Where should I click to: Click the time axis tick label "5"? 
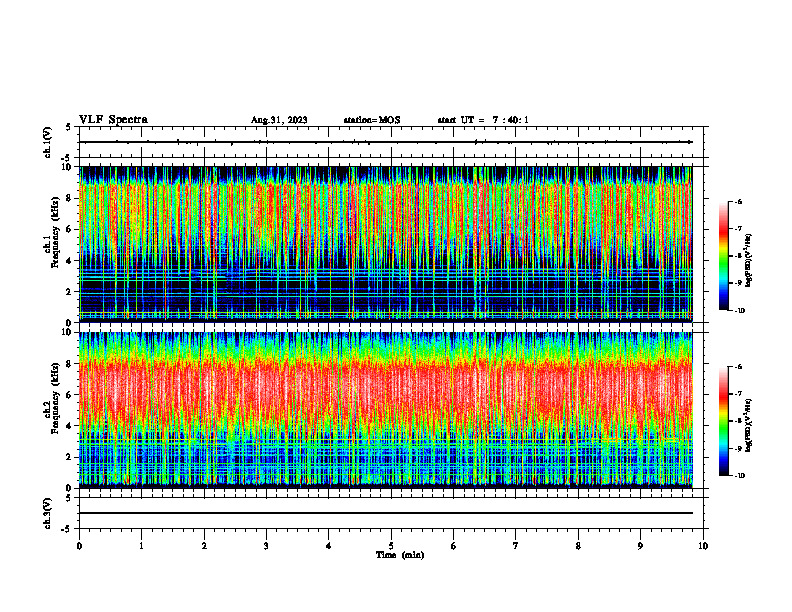[391, 546]
